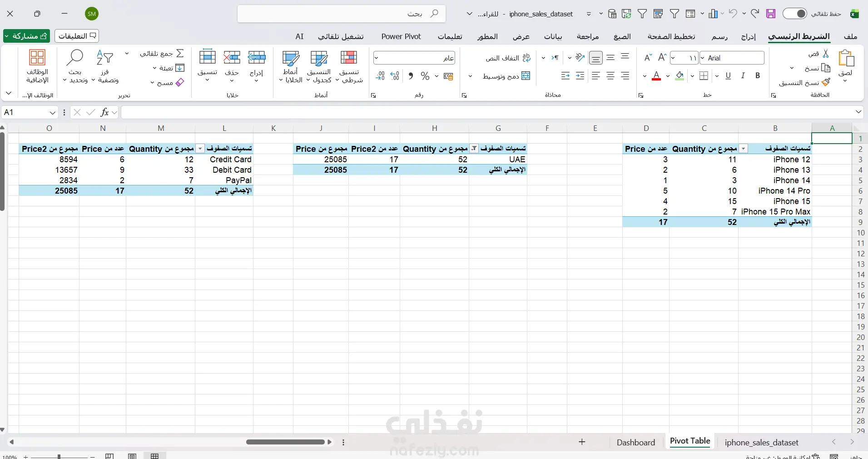The height and width of the screenshot is (459, 868).
Task: Click the horizontal scrollbar thumb
Action: coord(285,442)
